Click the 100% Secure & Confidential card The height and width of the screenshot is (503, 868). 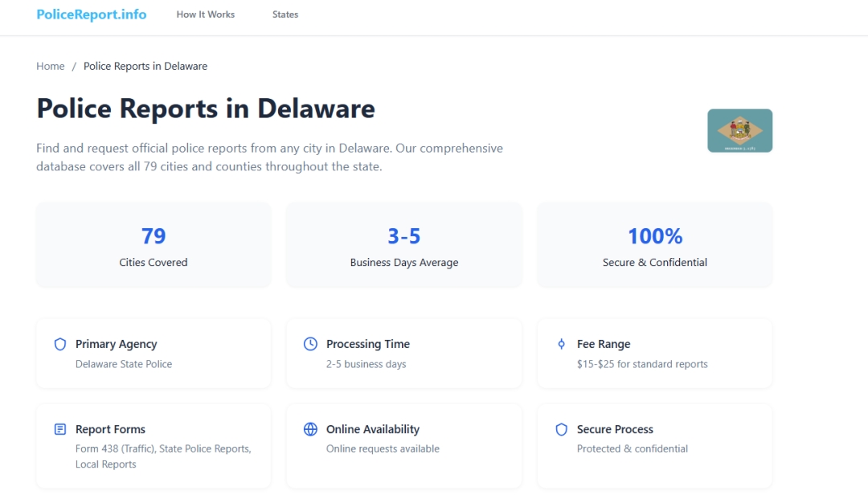pos(655,245)
